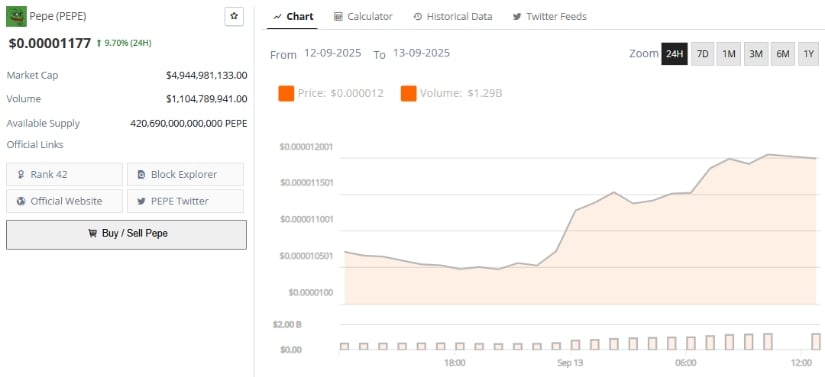825x377 pixels.
Task: Select the 6M zoom range
Action: 783,54
